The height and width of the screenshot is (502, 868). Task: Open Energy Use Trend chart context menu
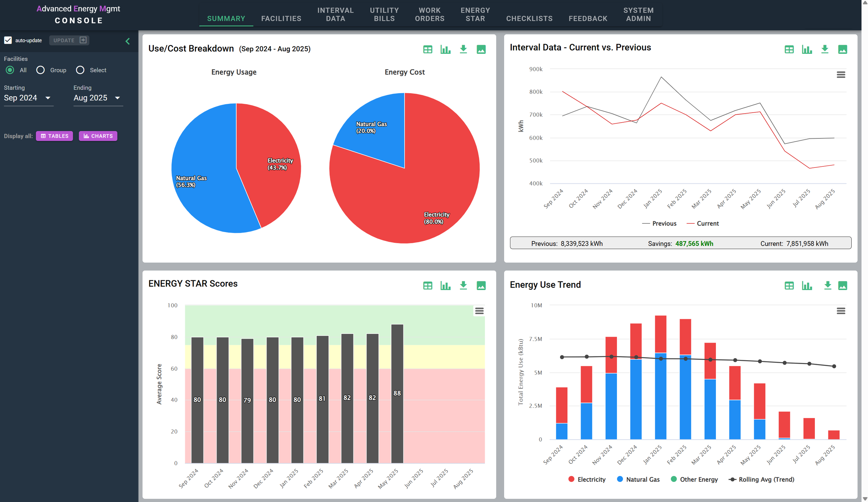point(841,311)
